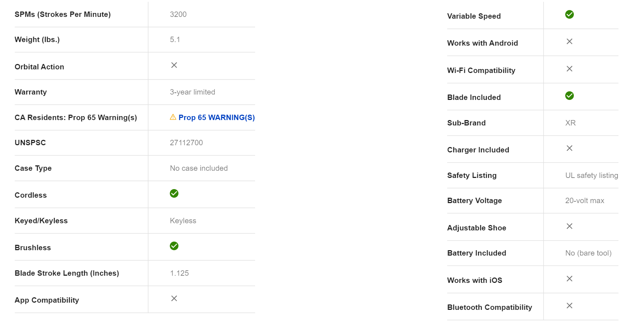Click the Battery Voltage label

(x=474, y=201)
